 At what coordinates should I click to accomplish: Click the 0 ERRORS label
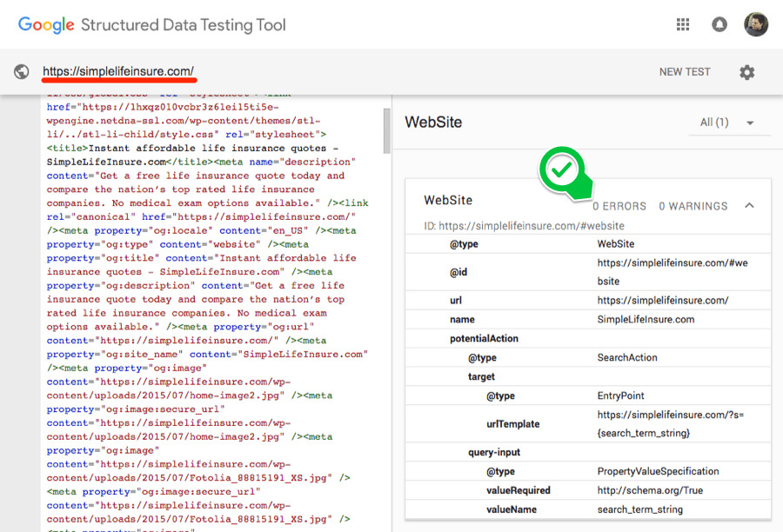(619, 206)
